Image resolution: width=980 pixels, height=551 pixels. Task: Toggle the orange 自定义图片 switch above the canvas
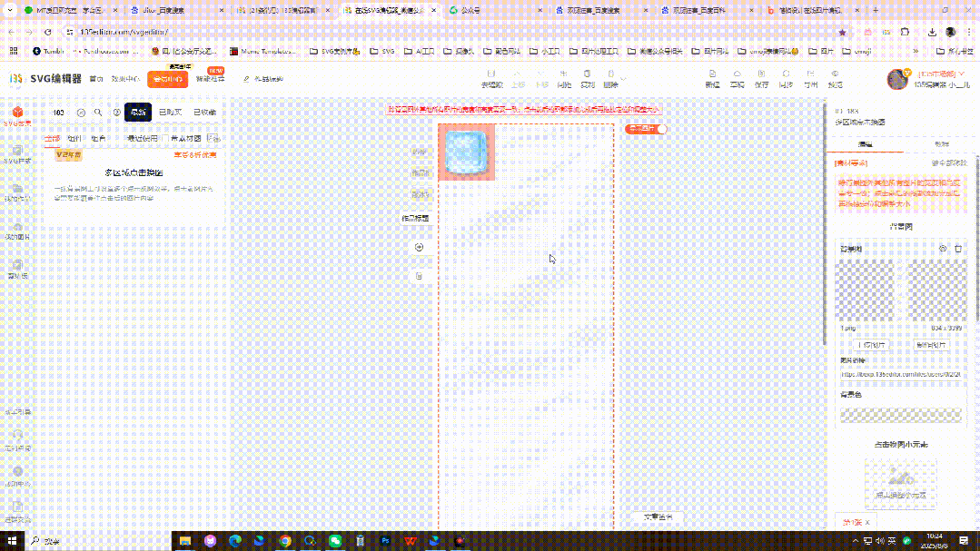pos(645,131)
